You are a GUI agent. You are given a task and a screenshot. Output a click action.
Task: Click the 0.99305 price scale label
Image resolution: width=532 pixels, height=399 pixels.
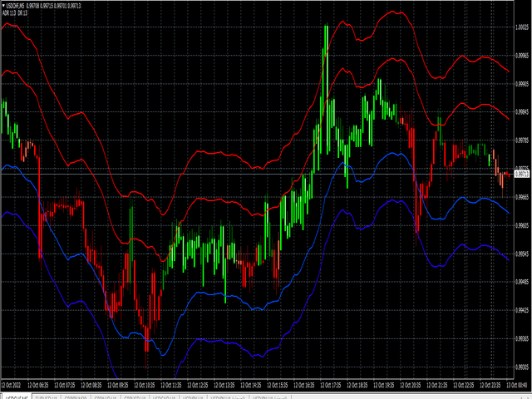click(x=522, y=367)
